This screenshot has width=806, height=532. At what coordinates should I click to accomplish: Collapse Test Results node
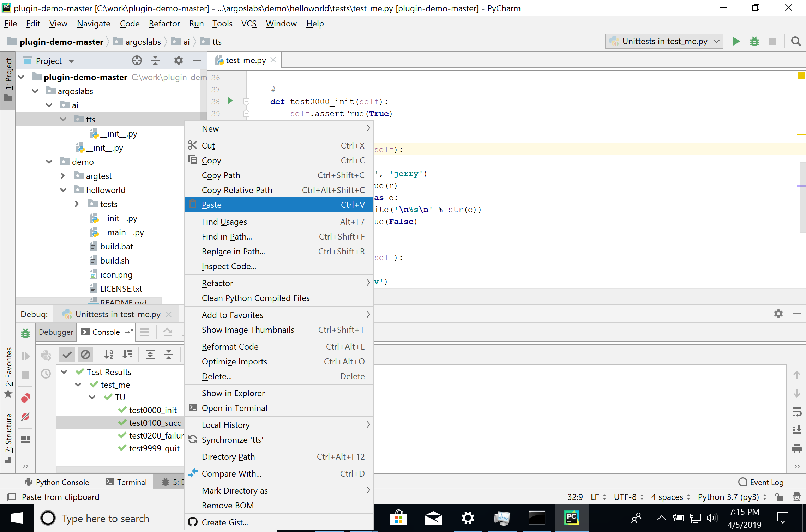coord(64,372)
